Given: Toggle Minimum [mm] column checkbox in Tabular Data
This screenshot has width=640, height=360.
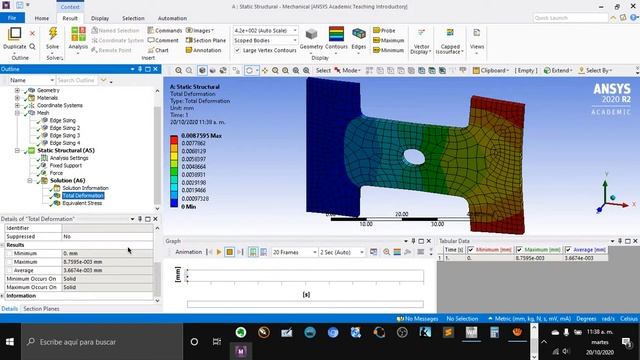Looking at the screenshot, I should 471,249.
